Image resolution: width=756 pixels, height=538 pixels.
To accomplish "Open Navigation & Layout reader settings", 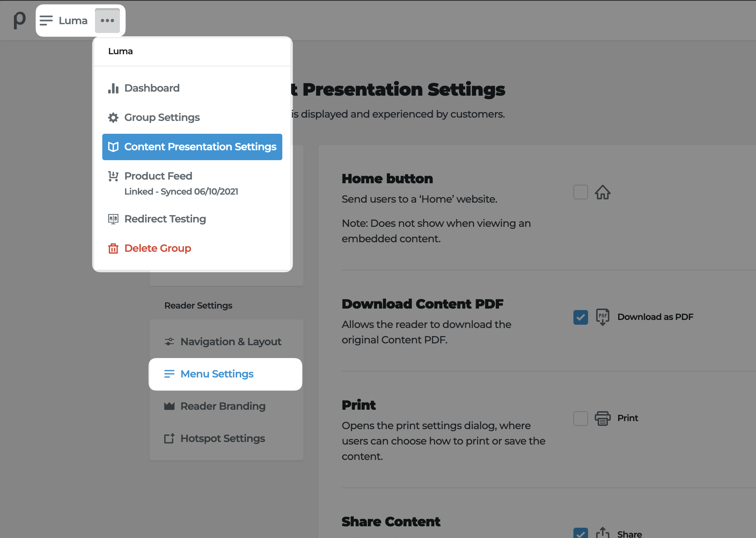I will pos(231,342).
